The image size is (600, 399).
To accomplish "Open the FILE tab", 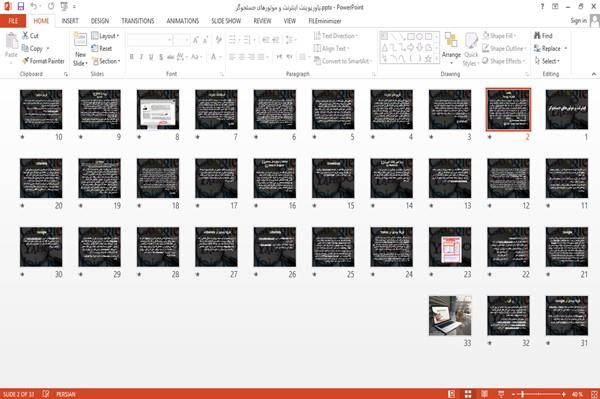I will point(13,21).
